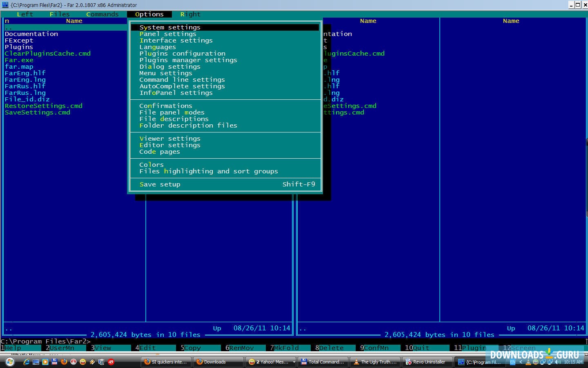Click VLC cone icon in system tray
This screenshot has width=588, height=368.
click(528, 362)
